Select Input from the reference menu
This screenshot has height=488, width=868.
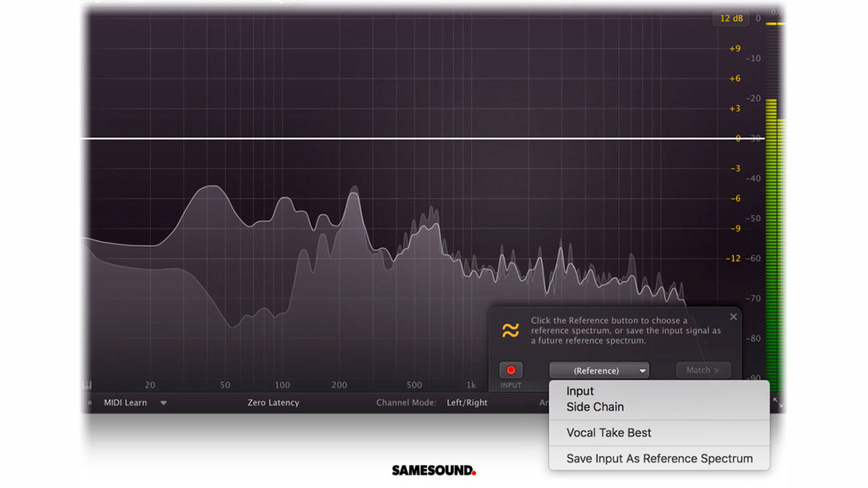580,391
